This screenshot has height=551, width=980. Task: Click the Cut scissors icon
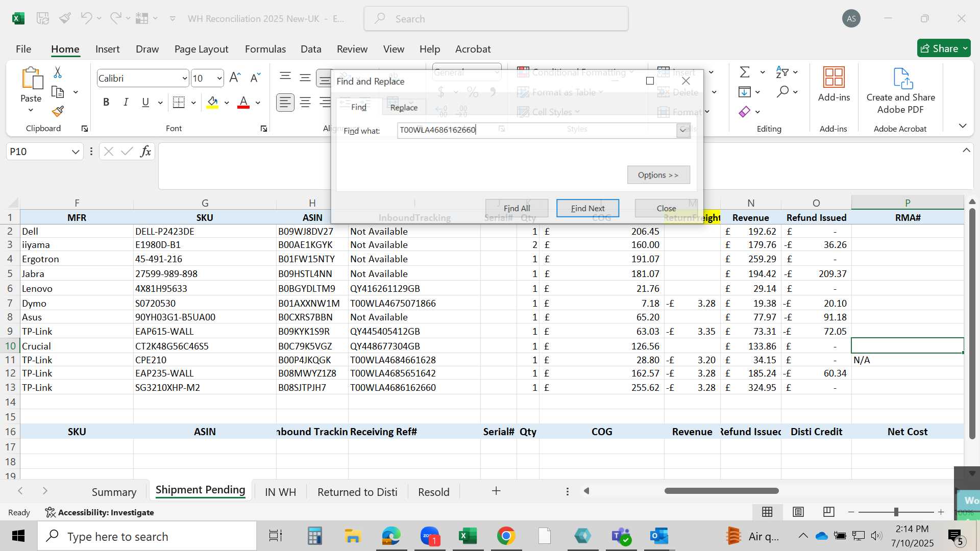pos(58,72)
